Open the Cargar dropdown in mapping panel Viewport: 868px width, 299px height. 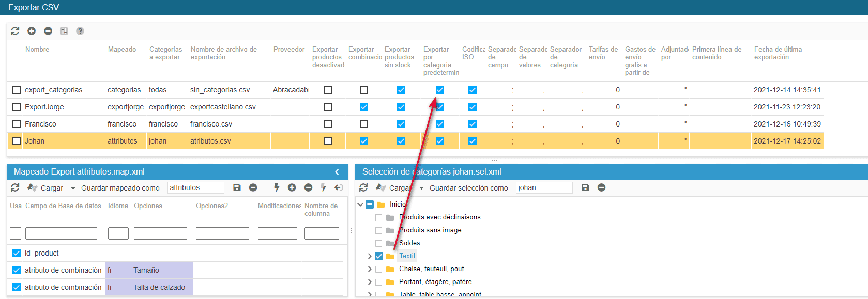coord(73,188)
